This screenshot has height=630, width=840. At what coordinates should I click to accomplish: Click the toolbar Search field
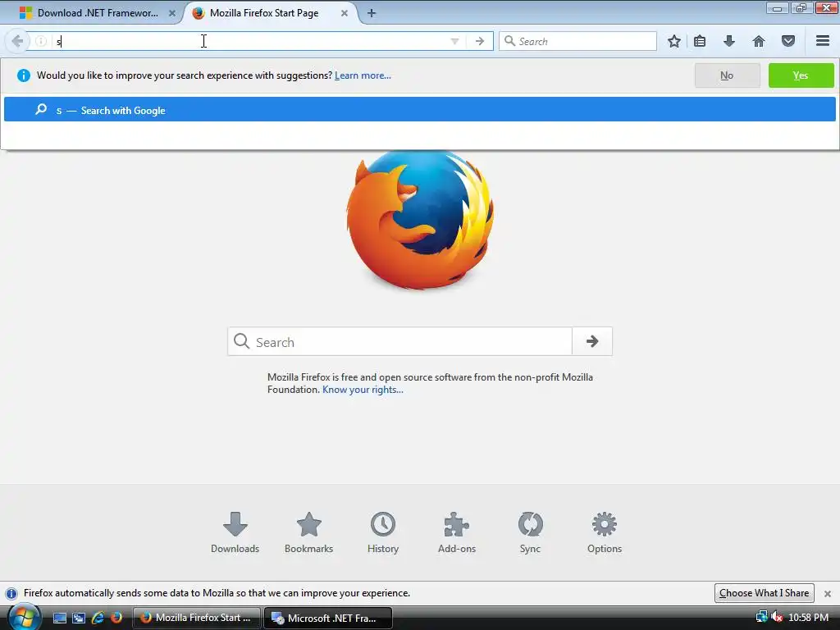click(577, 41)
